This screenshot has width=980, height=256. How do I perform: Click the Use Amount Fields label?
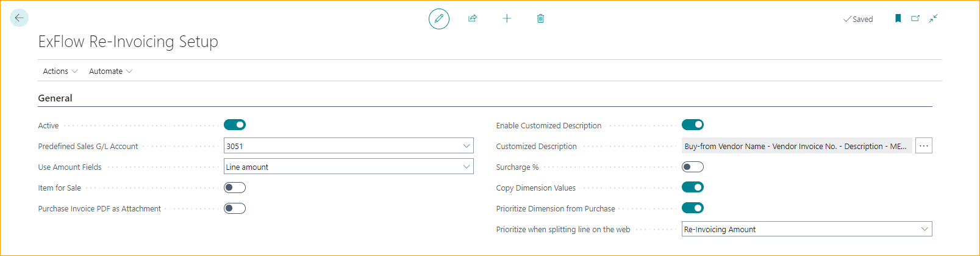70,167
